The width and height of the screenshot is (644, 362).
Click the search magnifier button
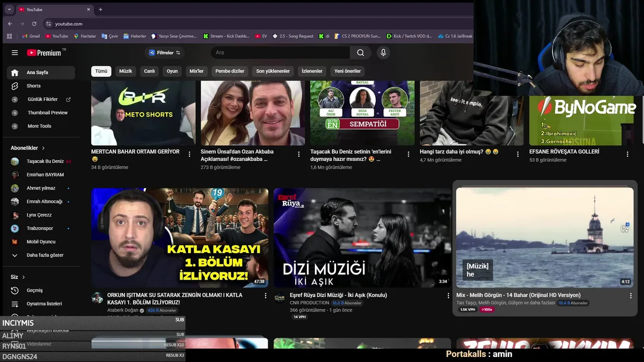[360, 52]
